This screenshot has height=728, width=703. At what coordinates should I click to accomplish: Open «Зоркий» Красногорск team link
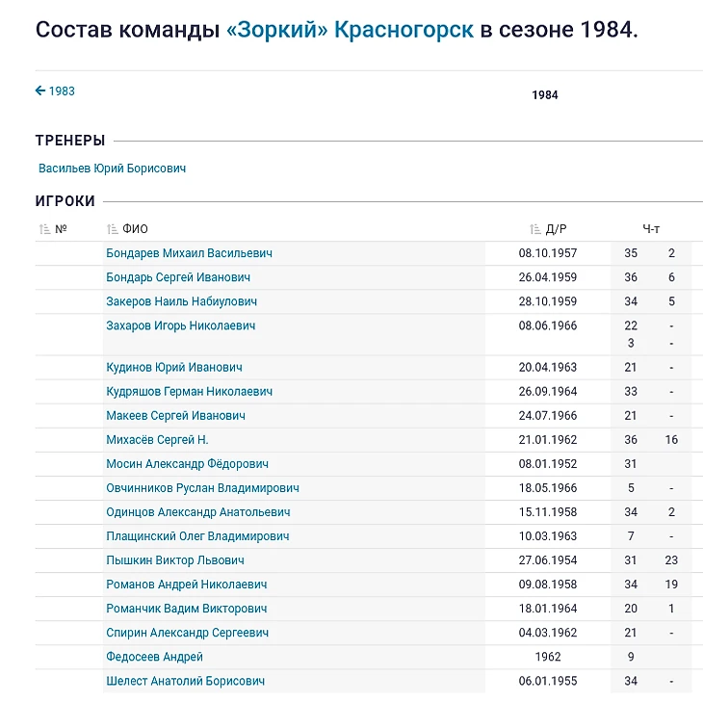point(350,30)
